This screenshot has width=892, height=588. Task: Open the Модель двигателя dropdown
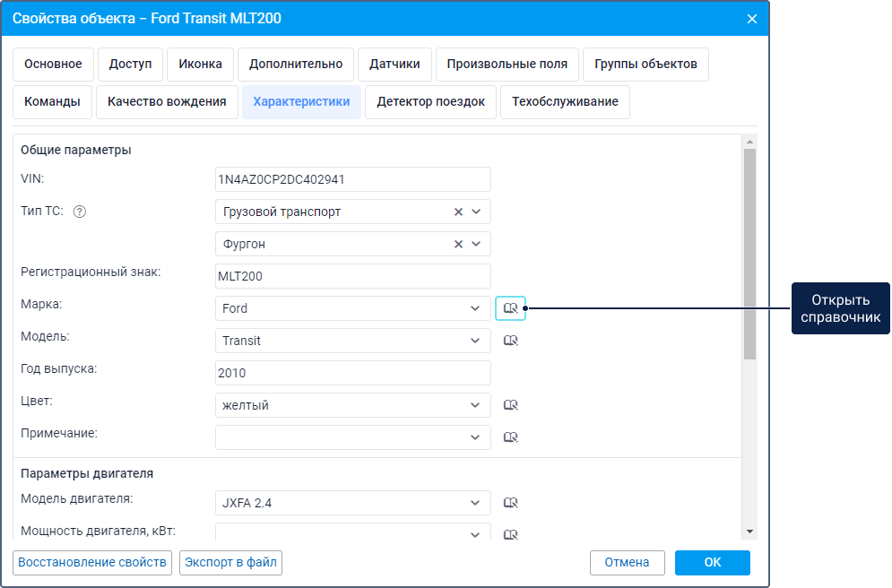[x=475, y=503]
